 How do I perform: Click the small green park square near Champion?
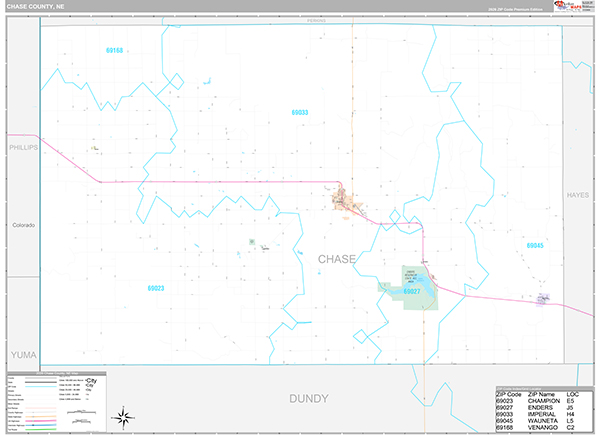coord(252,242)
